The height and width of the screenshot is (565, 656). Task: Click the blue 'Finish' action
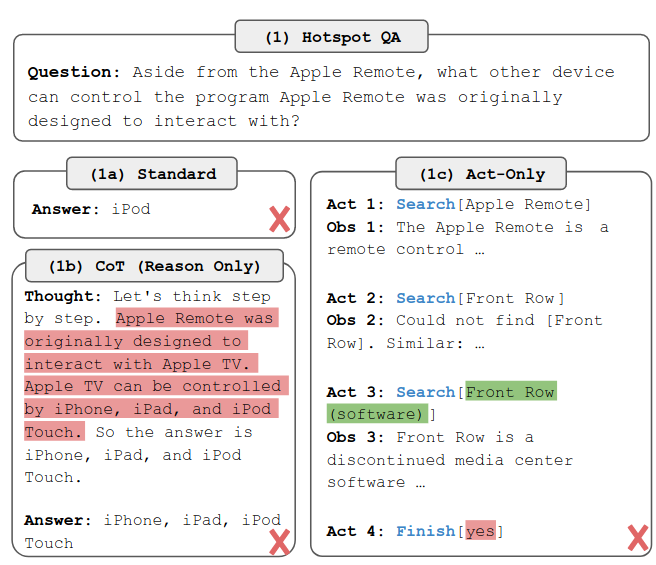pyautogui.click(x=425, y=531)
